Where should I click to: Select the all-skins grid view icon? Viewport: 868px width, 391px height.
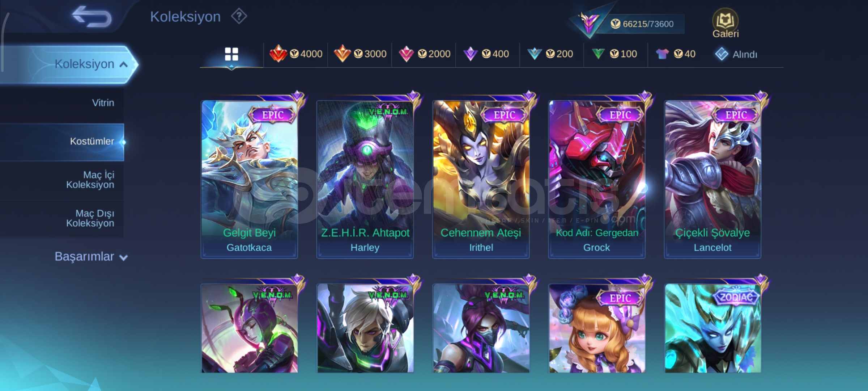click(231, 54)
